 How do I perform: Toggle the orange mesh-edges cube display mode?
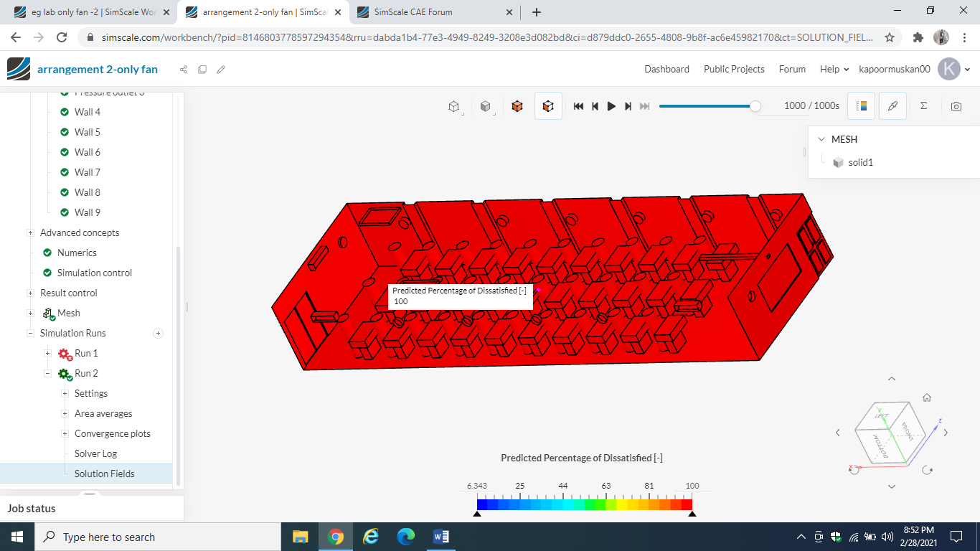[x=548, y=106]
